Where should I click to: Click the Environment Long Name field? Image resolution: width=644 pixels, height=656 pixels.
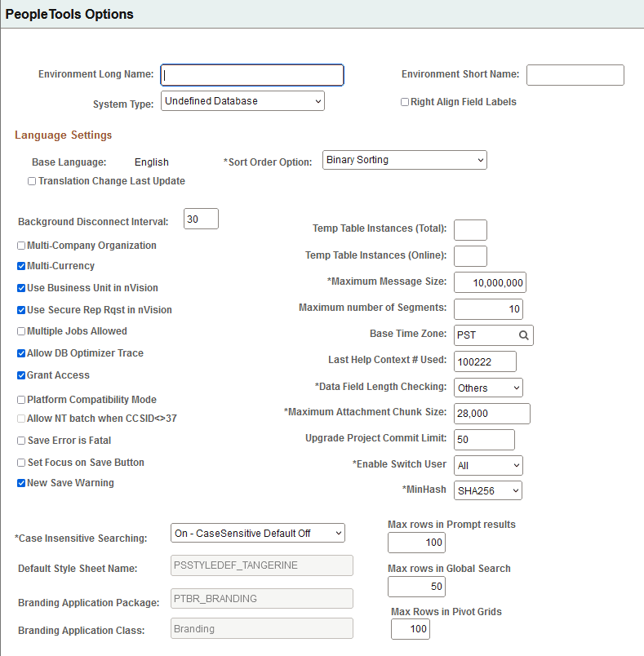pos(251,74)
